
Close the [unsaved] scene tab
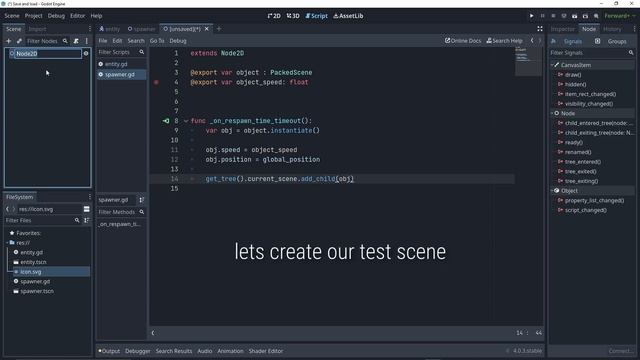[207, 29]
